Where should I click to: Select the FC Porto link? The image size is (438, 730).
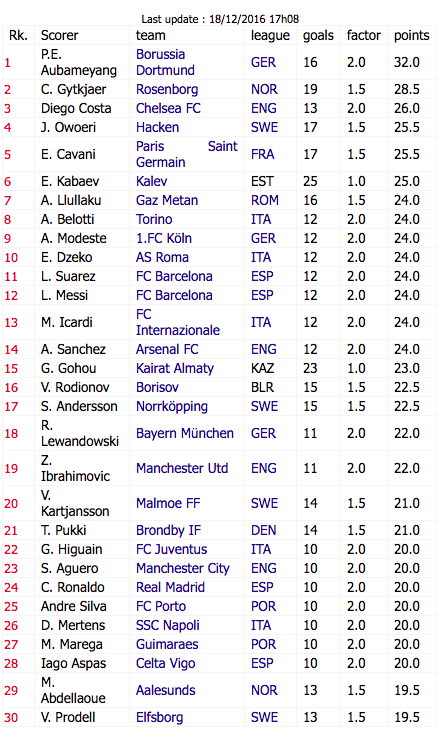pos(161,607)
